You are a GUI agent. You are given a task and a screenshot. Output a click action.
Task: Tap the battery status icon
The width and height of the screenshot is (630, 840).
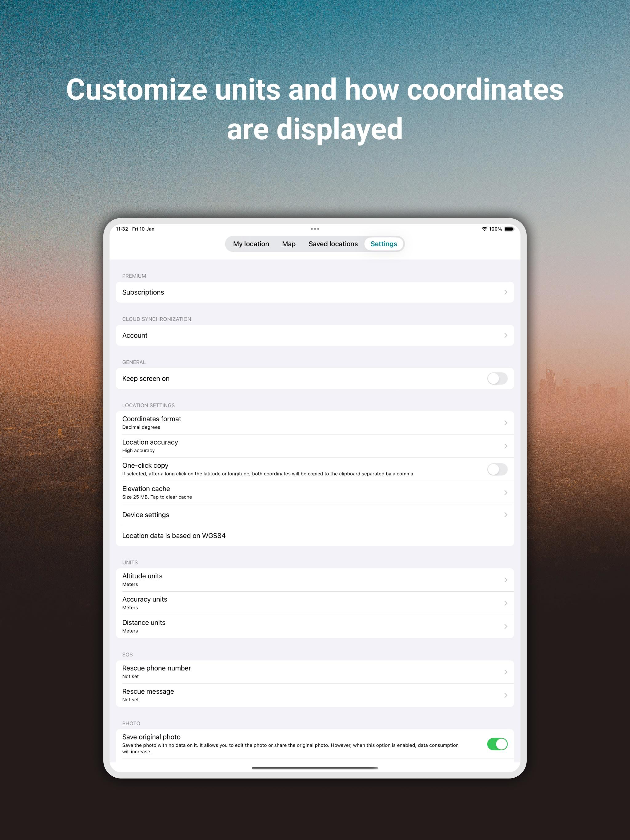coord(509,229)
